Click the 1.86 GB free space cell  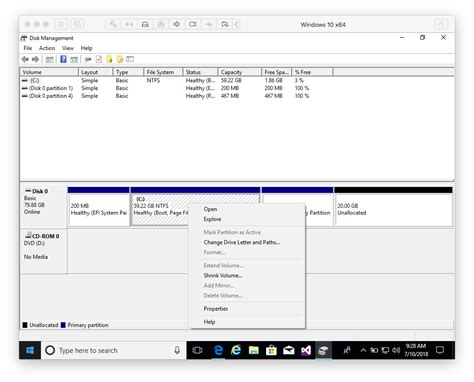click(273, 80)
